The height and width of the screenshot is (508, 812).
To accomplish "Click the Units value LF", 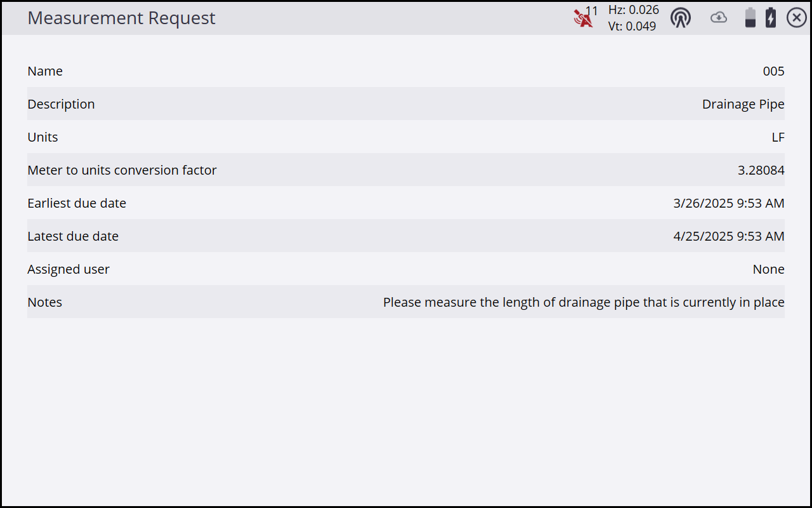I will coord(778,137).
